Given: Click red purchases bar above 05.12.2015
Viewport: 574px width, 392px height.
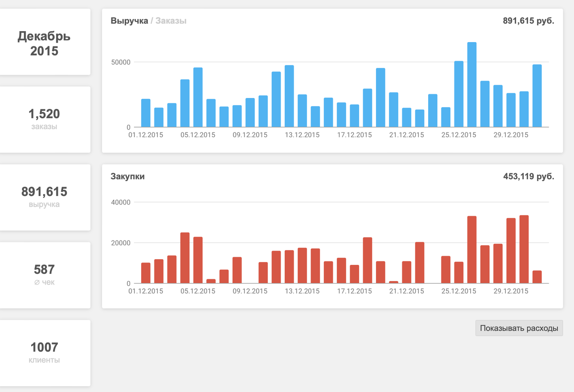Looking at the screenshot, I should coord(198,260).
